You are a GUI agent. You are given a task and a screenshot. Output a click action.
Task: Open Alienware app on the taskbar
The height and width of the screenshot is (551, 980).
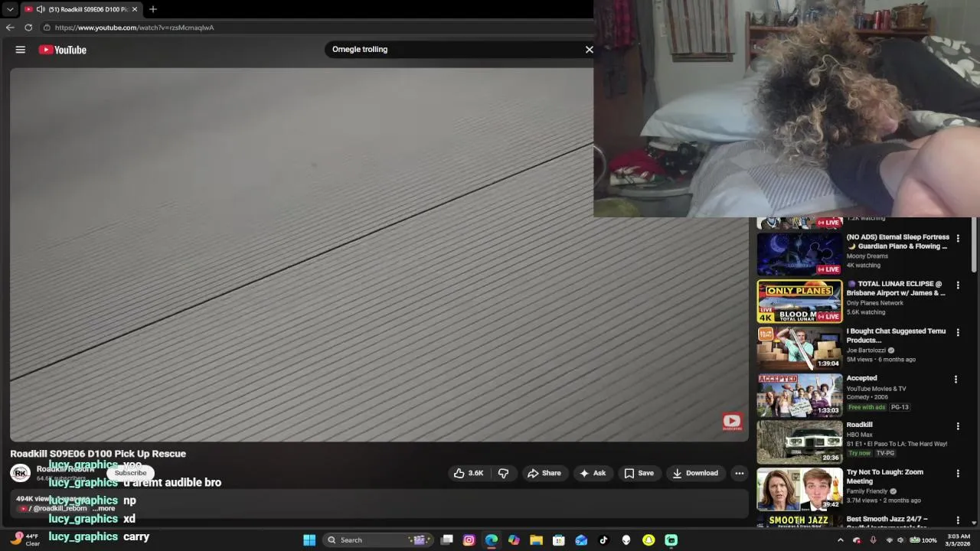point(626,540)
